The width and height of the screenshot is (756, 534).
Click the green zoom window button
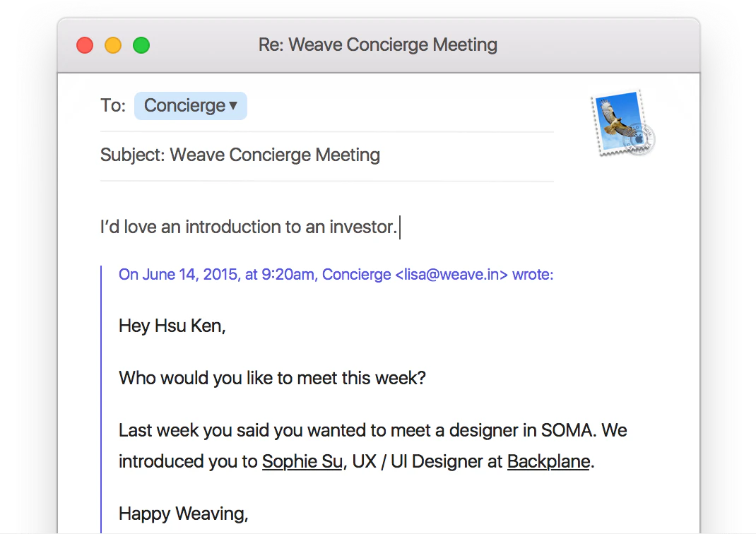coord(141,44)
